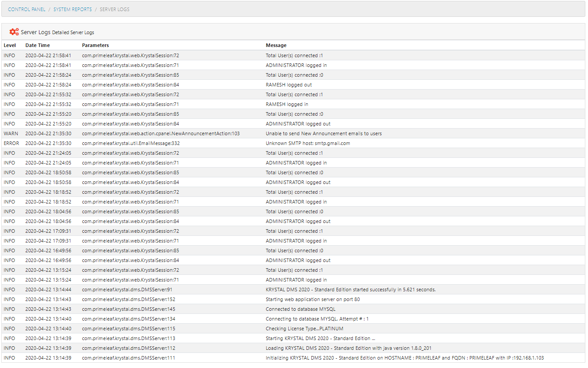The height and width of the screenshot is (368, 588).
Task: Click the ADMINISTRATOR logged in entry at 21:58:41
Action: click(x=297, y=65)
